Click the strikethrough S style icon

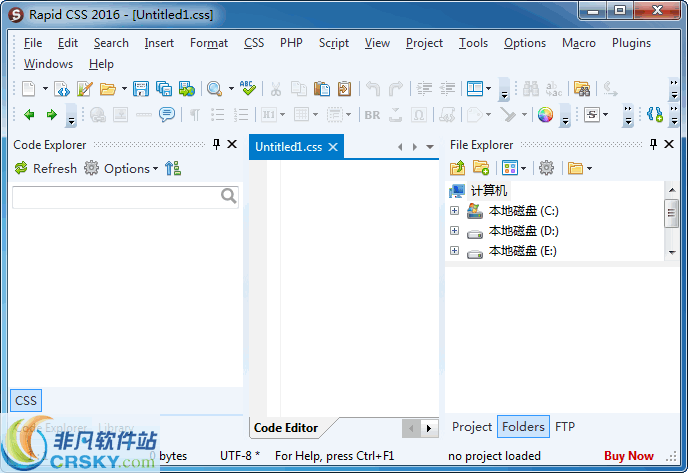(592, 115)
